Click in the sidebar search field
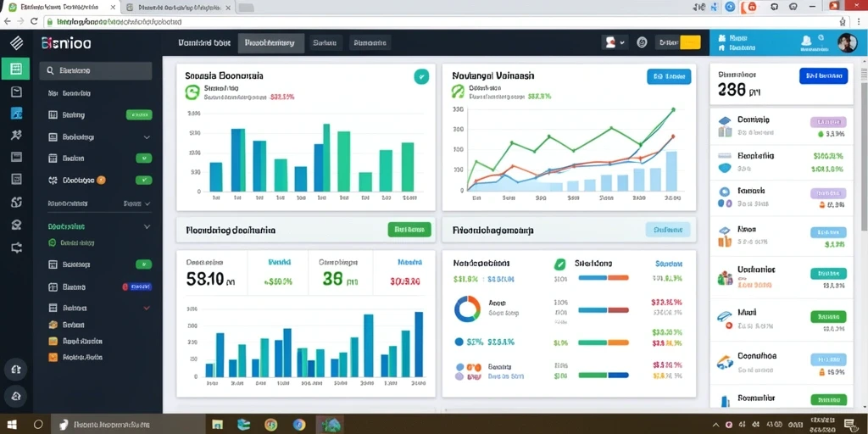This screenshot has width=868, height=434. pyautogui.click(x=95, y=71)
